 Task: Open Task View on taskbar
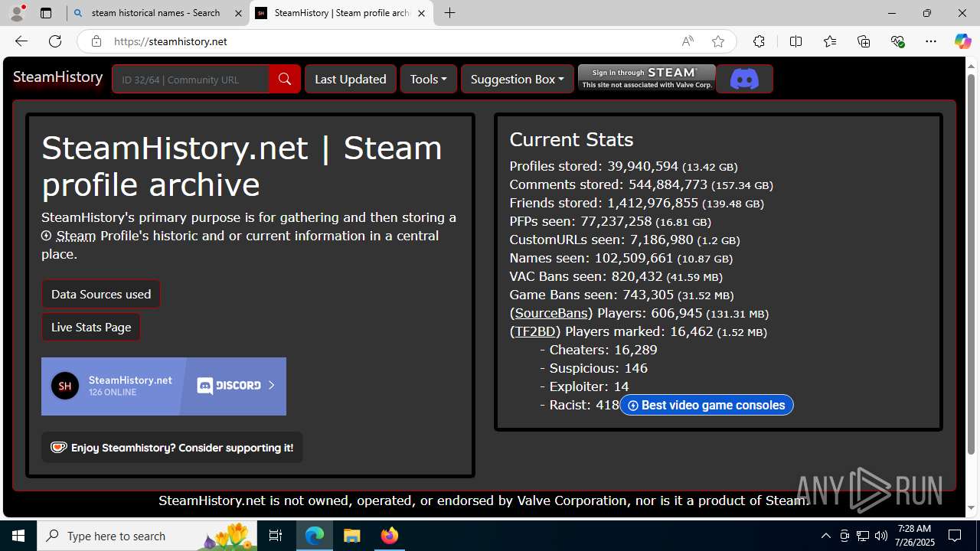276,536
